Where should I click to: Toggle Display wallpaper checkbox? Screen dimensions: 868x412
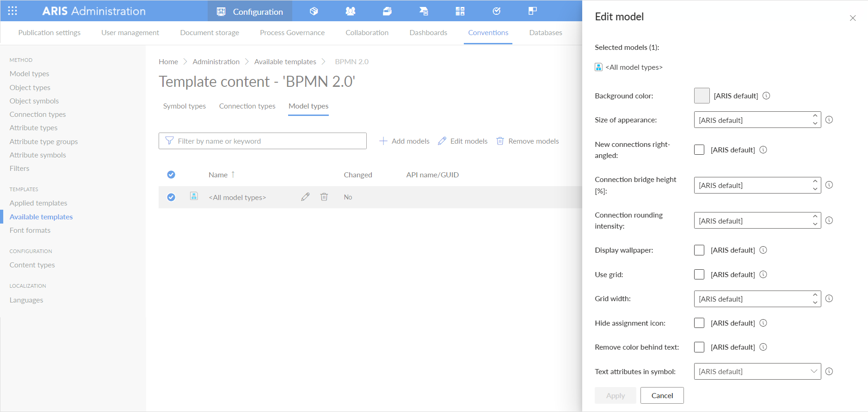pos(699,250)
